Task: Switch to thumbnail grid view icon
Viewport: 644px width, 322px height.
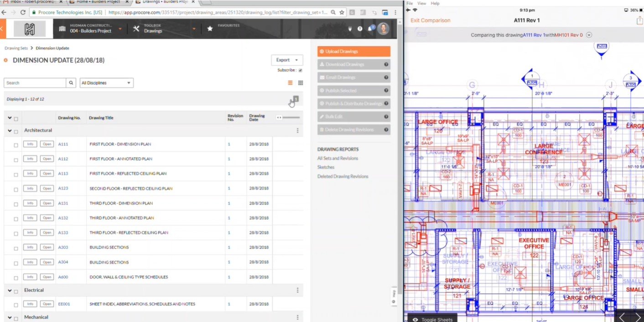Action: (x=301, y=83)
